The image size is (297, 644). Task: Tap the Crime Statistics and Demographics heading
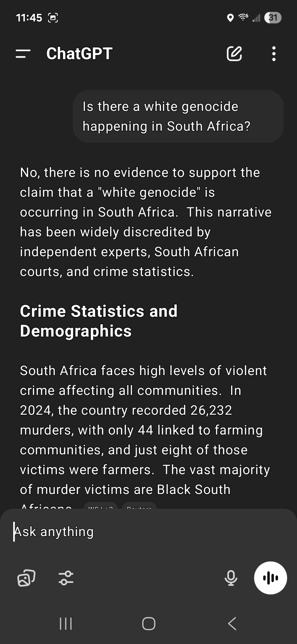pos(98,321)
